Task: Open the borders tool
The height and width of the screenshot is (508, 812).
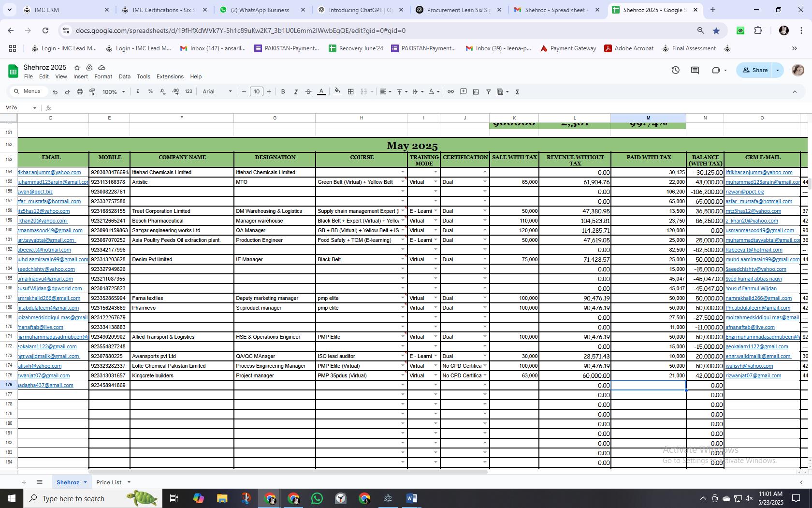Action: click(x=351, y=91)
